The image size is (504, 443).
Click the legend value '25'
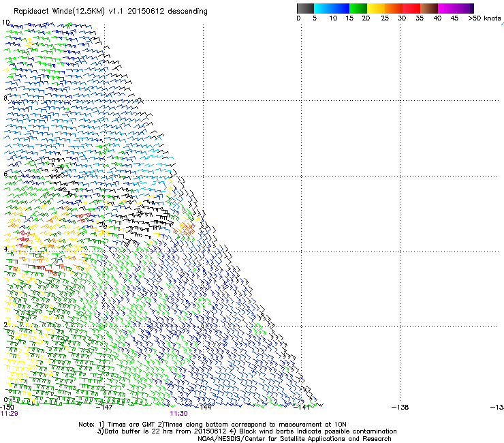(x=385, y=18)
